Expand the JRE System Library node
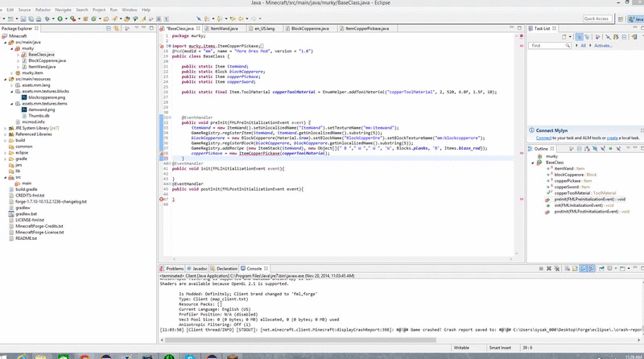Screen dimensions: 644x359 (x=6, y=128)
